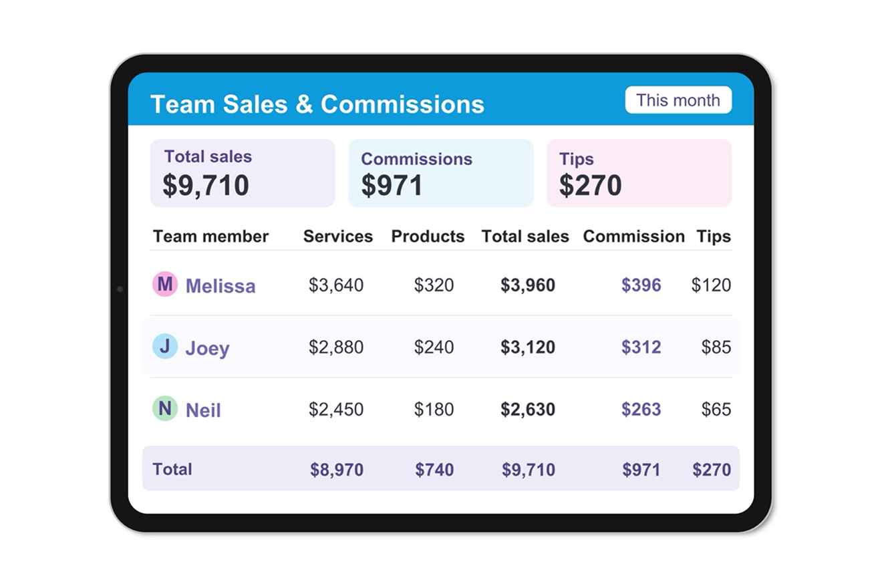Sort by Team member column header
Screen dimensions: 882x588
[210, 237]
